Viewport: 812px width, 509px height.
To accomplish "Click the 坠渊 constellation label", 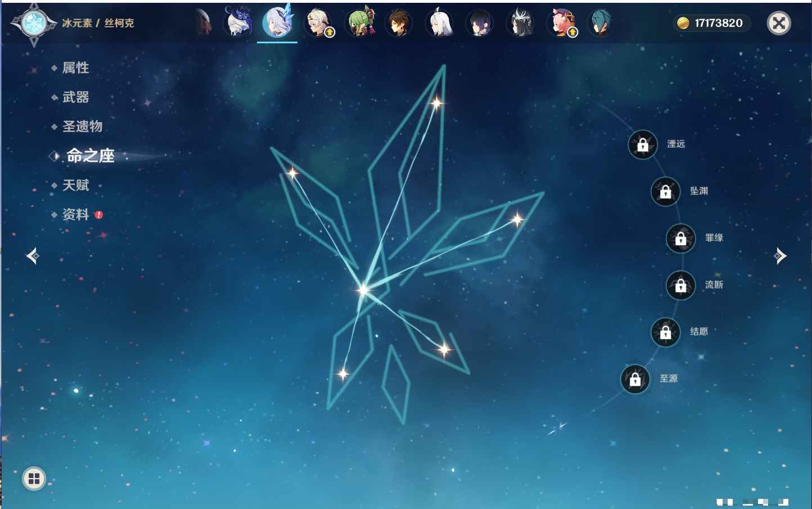I will [699, 191].
